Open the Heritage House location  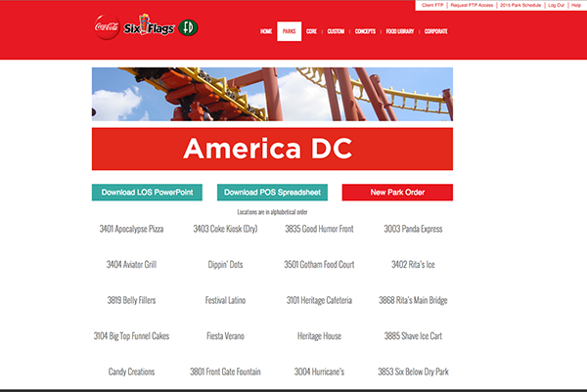pos(319,336)
